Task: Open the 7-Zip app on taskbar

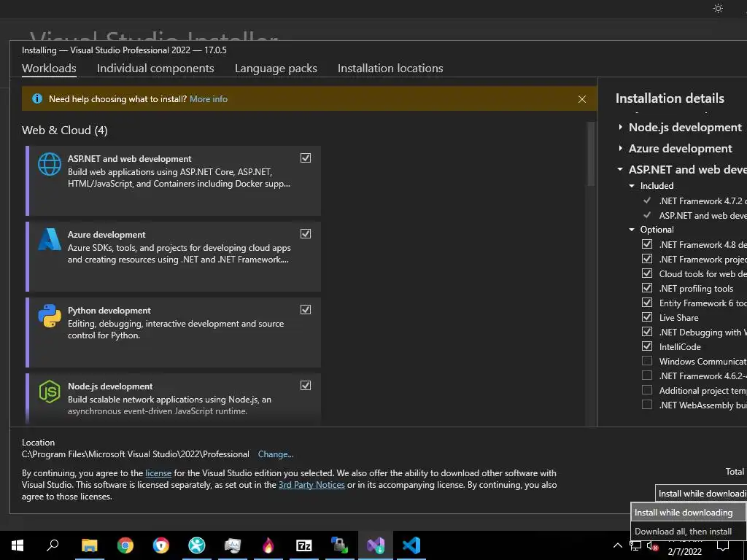Action: 304,545
